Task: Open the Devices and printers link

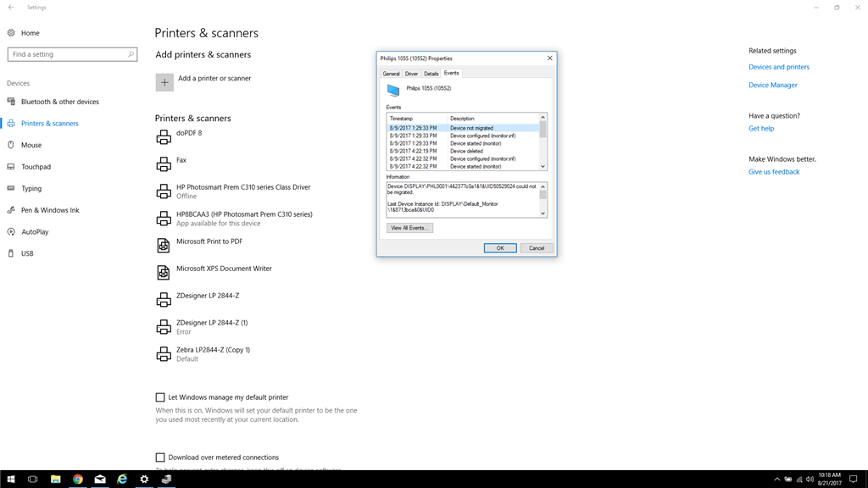Action: tap(779, 67)
